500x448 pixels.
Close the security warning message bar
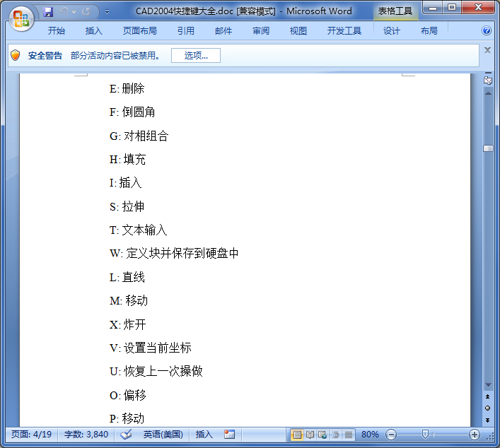[x=487, y=50]
